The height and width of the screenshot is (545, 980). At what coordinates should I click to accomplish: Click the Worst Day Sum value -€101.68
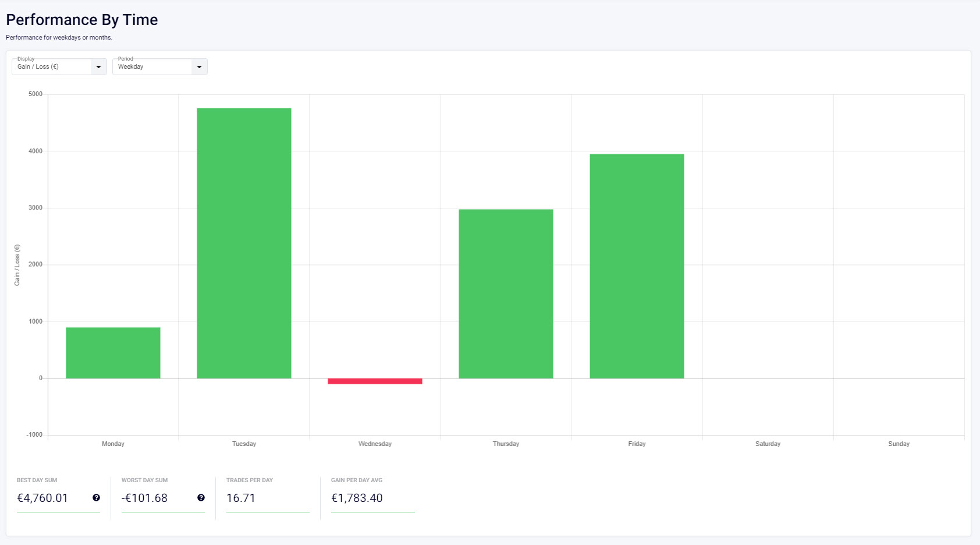tap(144, 498)
